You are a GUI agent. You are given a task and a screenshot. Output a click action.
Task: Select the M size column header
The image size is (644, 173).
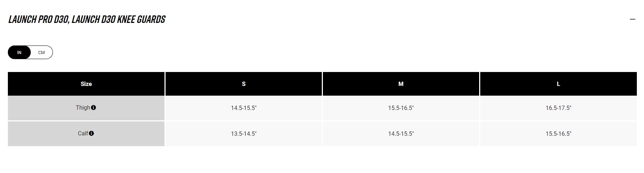[x=401, y=84]
